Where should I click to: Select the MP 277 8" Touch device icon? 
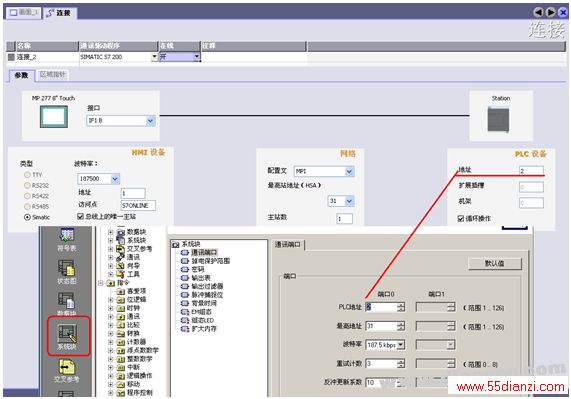pyautogui.click(x=54, y=116)
